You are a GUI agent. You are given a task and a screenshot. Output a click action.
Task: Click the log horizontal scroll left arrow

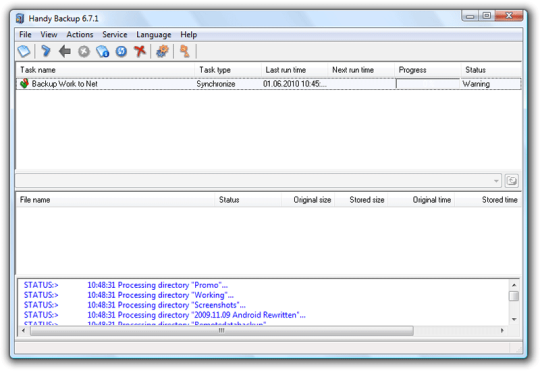[x=23, y=331]
